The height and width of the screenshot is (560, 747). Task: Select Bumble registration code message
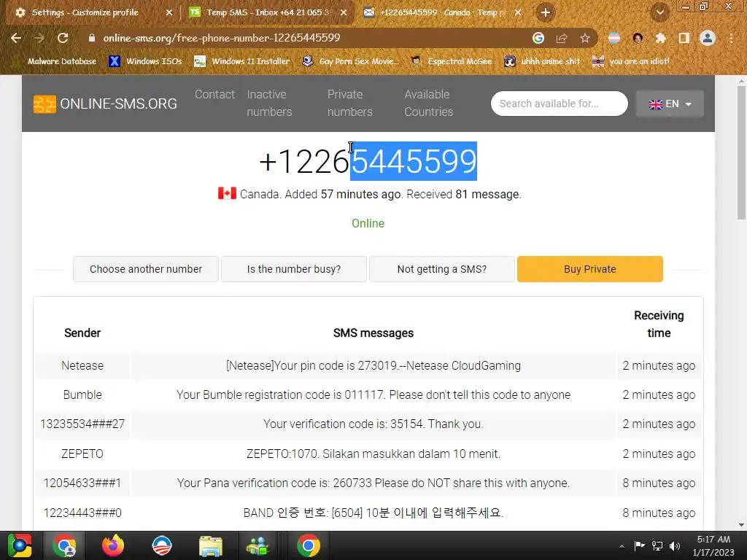(373, 394)
